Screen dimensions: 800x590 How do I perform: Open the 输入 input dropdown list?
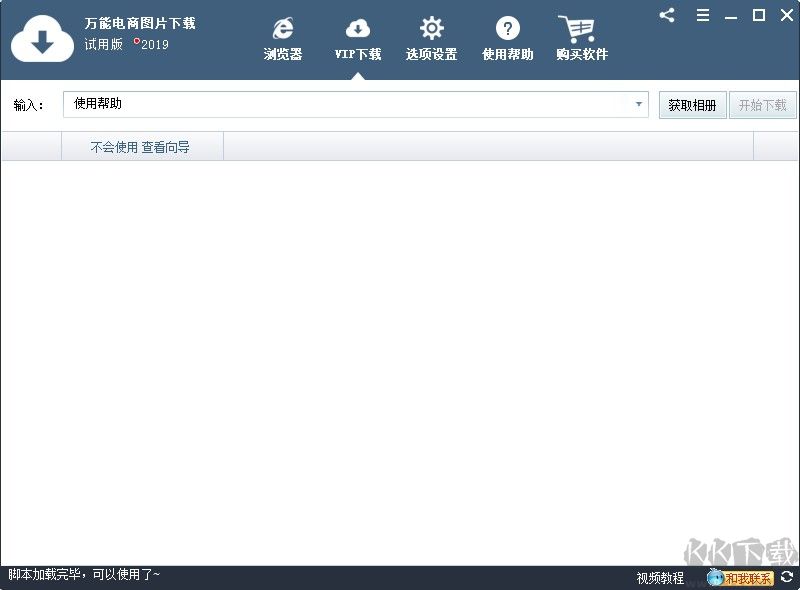638,104
